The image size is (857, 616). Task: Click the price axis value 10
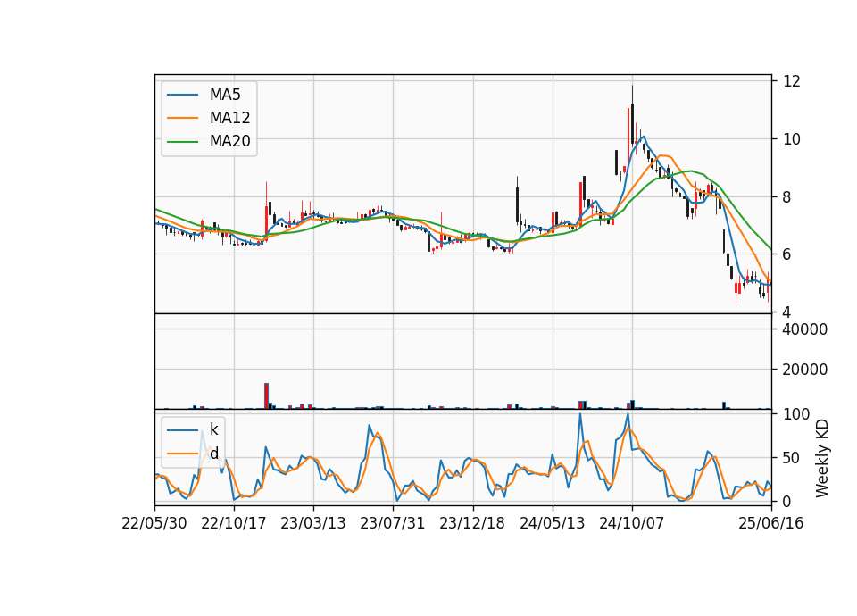(792, 139)
